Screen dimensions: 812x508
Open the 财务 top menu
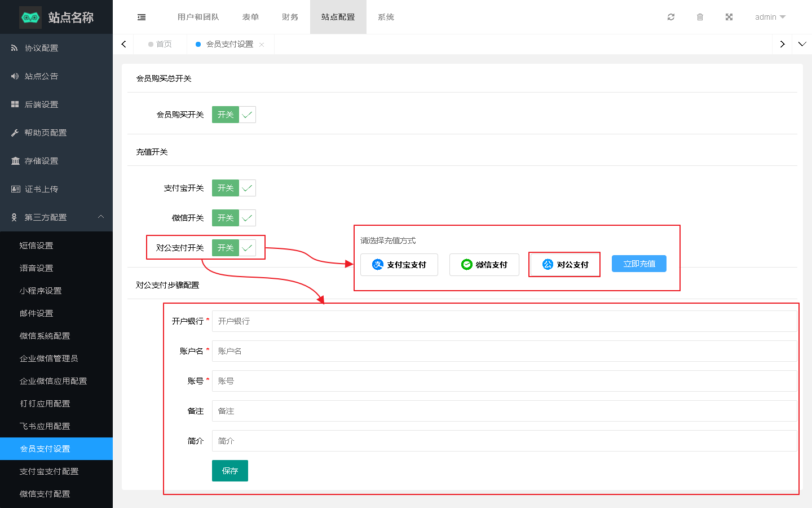[290, 17]
